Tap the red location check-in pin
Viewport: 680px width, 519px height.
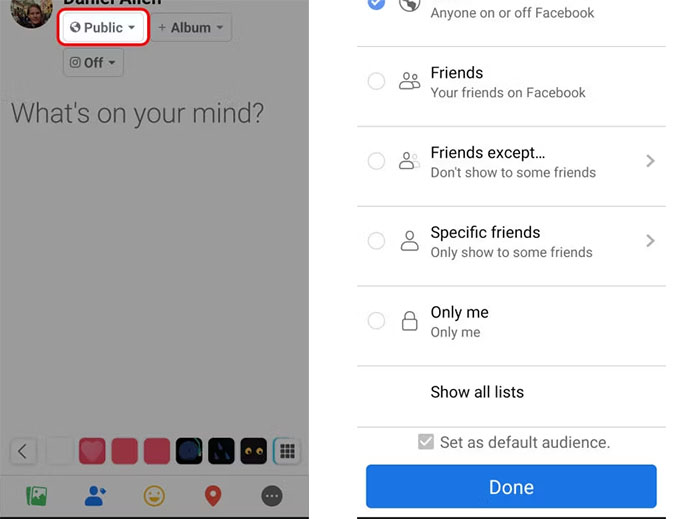213,496
